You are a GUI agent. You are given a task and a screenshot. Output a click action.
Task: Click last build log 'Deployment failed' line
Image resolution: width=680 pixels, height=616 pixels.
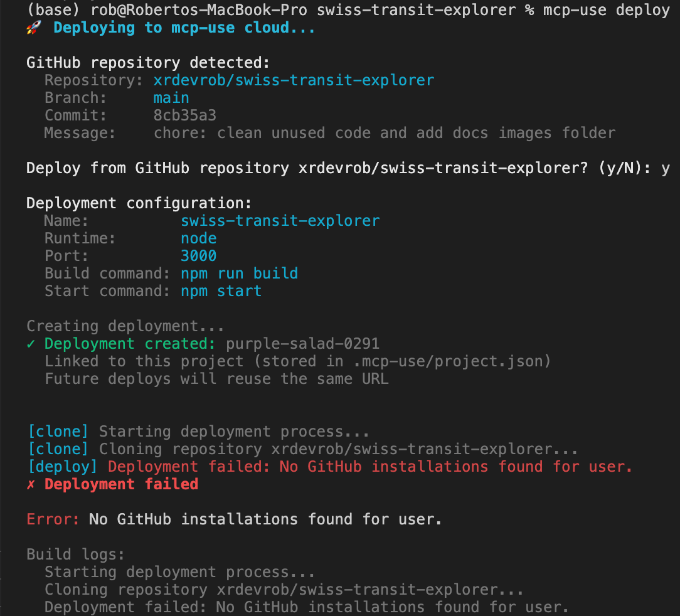[x=307, y=607]
